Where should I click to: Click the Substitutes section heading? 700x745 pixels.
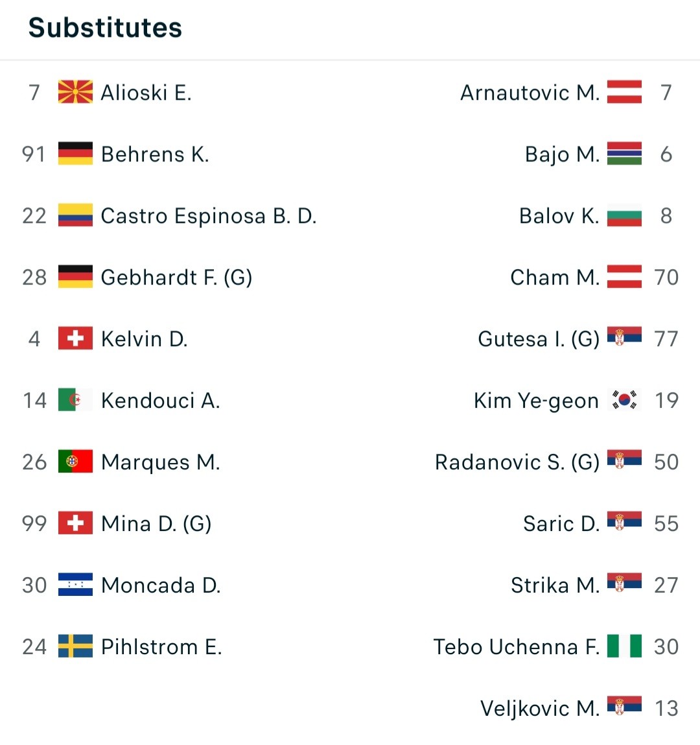point(105,28)
